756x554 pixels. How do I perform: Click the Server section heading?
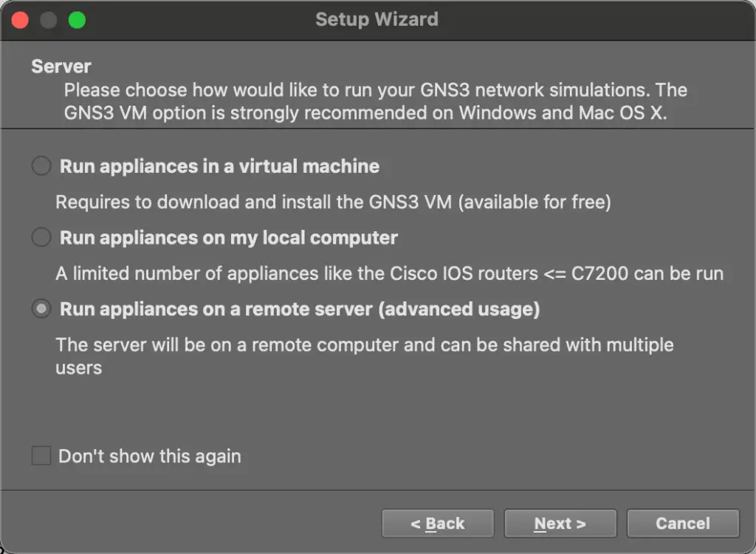(61, 66)
